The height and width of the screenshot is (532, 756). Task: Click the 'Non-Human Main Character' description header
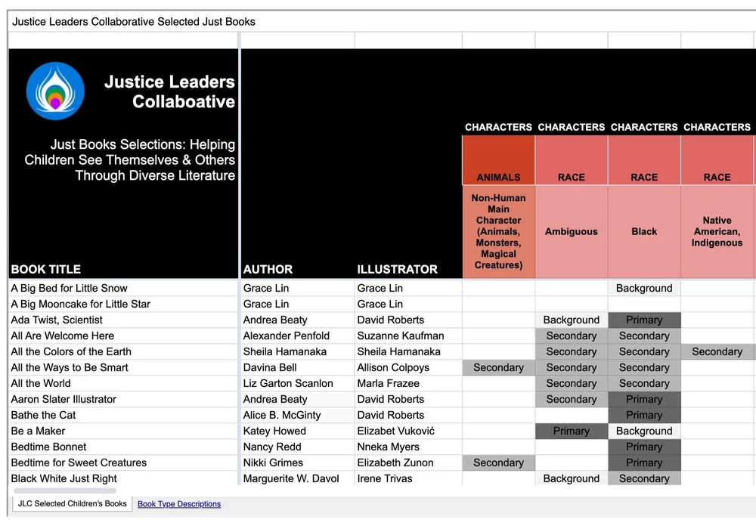click(498, 232)
